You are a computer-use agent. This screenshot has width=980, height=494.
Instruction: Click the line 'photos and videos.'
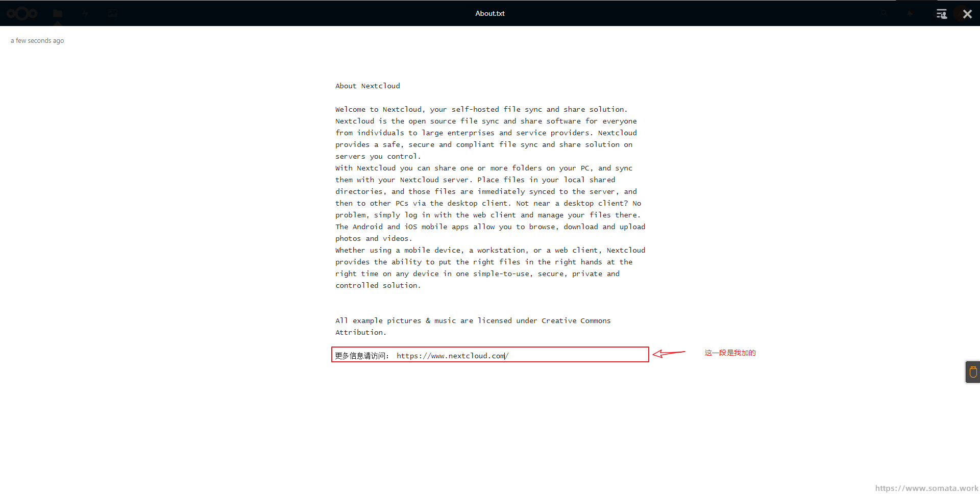(374, 238)
